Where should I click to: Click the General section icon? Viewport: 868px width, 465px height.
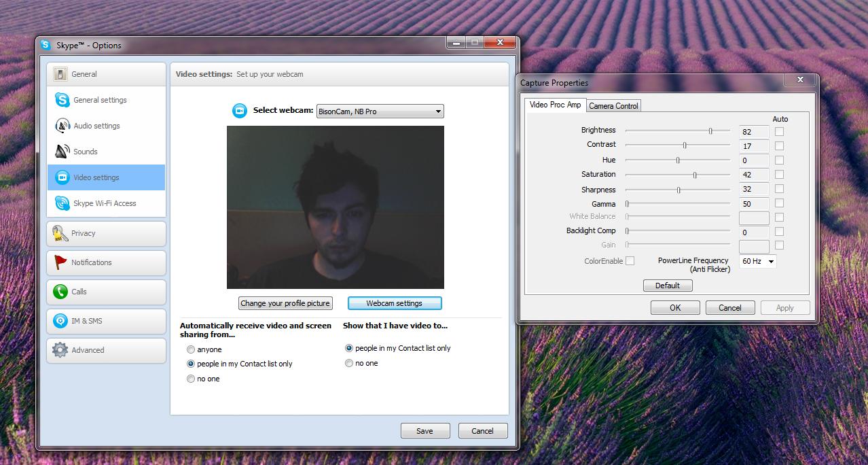[60, 74]
